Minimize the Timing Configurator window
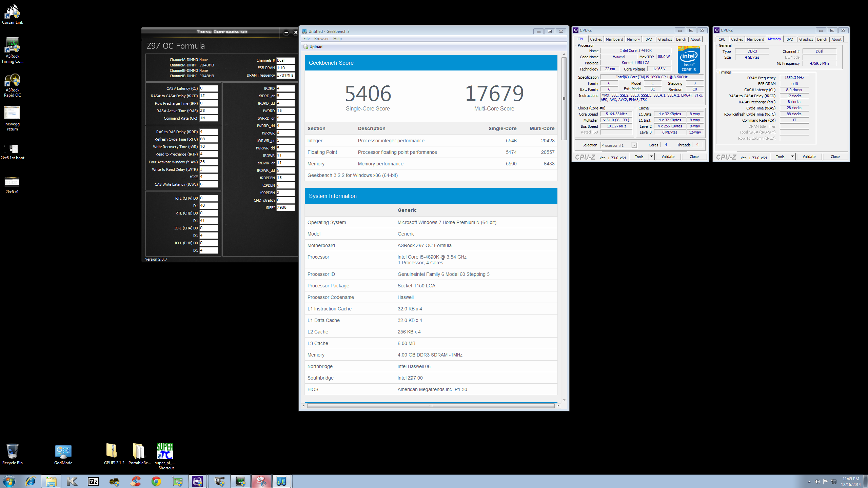This screenshot has height=488, width=868. (x=286, y=33)
